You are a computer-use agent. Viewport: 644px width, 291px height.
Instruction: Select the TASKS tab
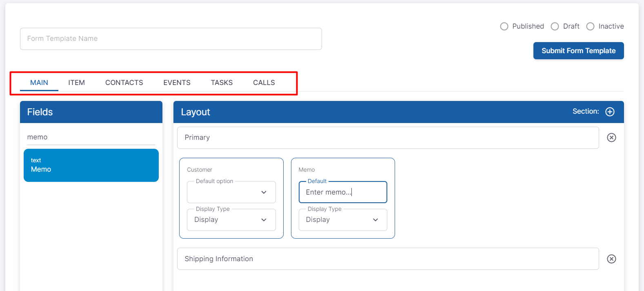coord(222,83)
